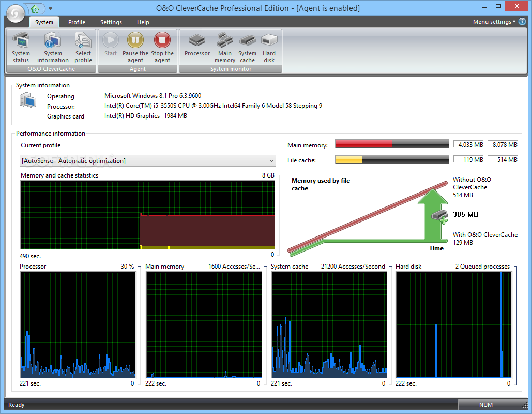Open the System status view
The height and width of the screenshot is (414, 532).
point(21,48)
